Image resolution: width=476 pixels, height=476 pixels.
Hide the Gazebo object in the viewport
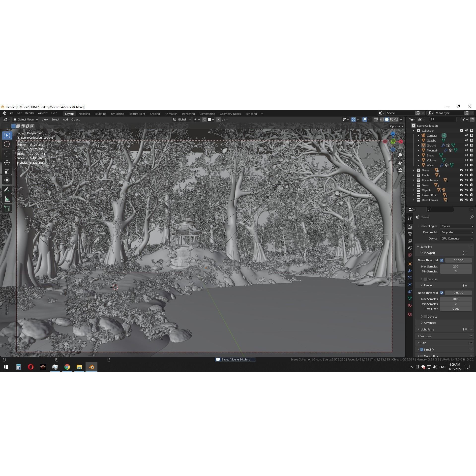pyautogui.click(x=467, y=140)
